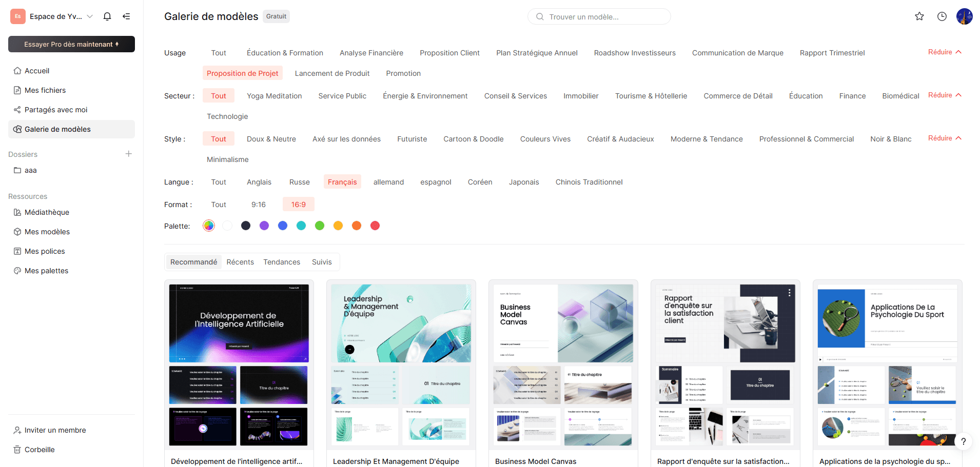Pick the red palette swatch

click(x=375, y=226)
